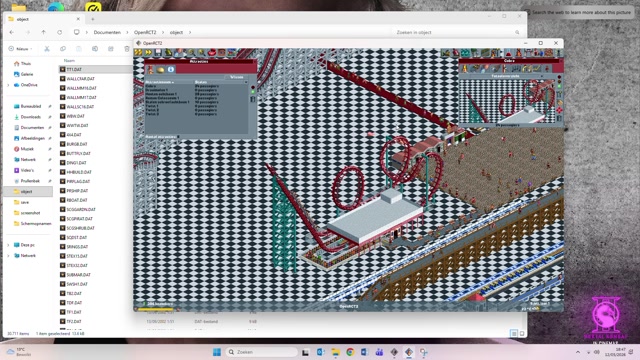Click the new ride construction icon
This screenshot has height=360, width=640.
496,53
